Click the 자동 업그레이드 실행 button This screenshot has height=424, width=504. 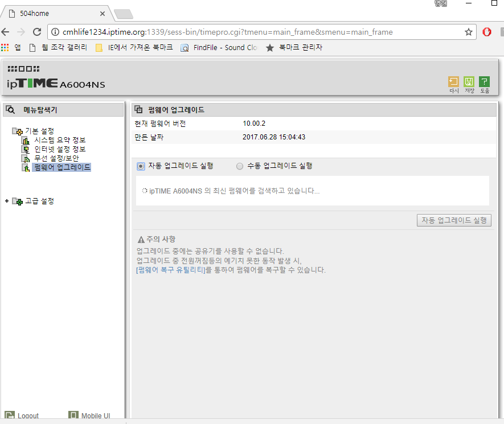454,220
